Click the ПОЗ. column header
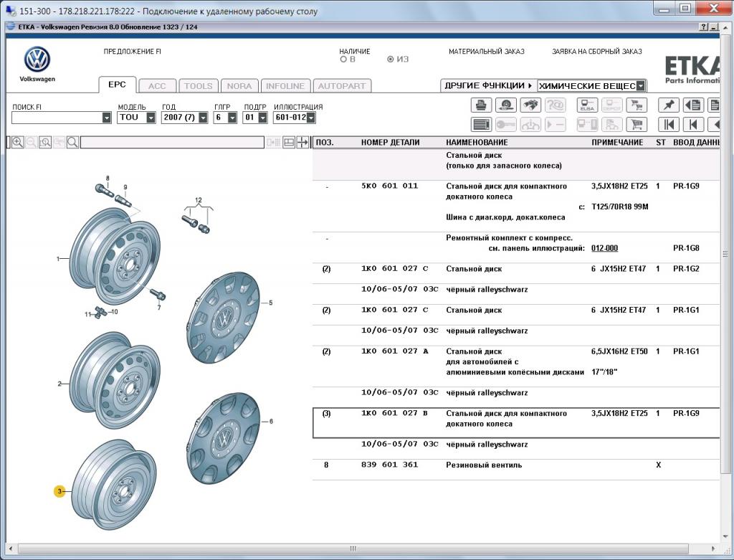 tap(325, 143)
